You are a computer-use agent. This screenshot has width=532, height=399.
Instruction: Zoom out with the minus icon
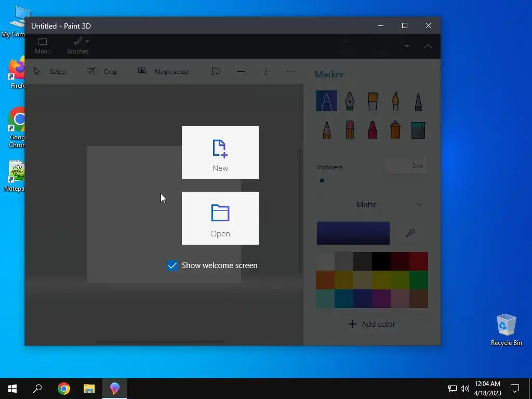point(241,72)
